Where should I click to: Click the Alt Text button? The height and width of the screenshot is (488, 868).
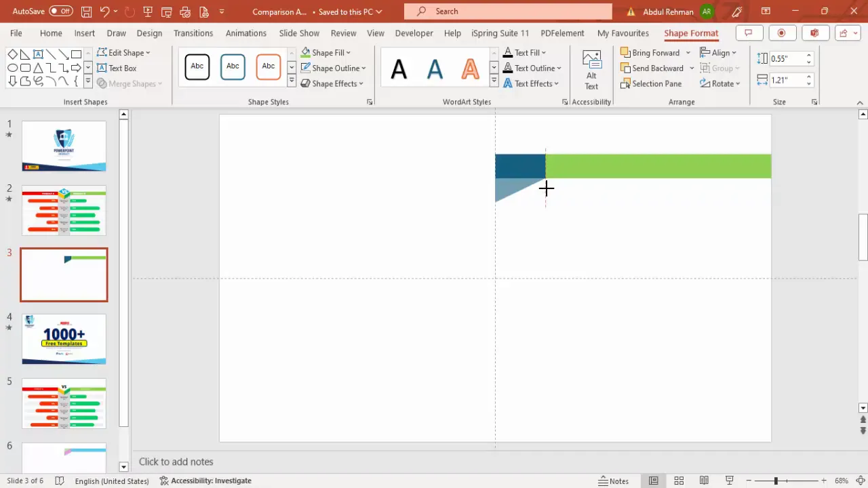591,70
